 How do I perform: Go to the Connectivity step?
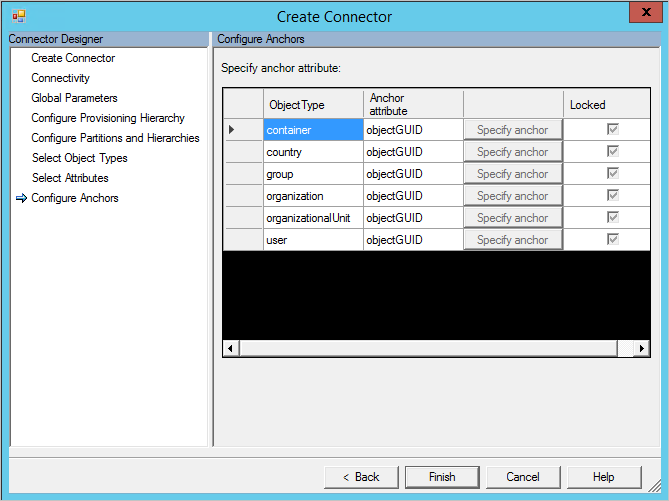pyautogui.click(x=61, y=78)
